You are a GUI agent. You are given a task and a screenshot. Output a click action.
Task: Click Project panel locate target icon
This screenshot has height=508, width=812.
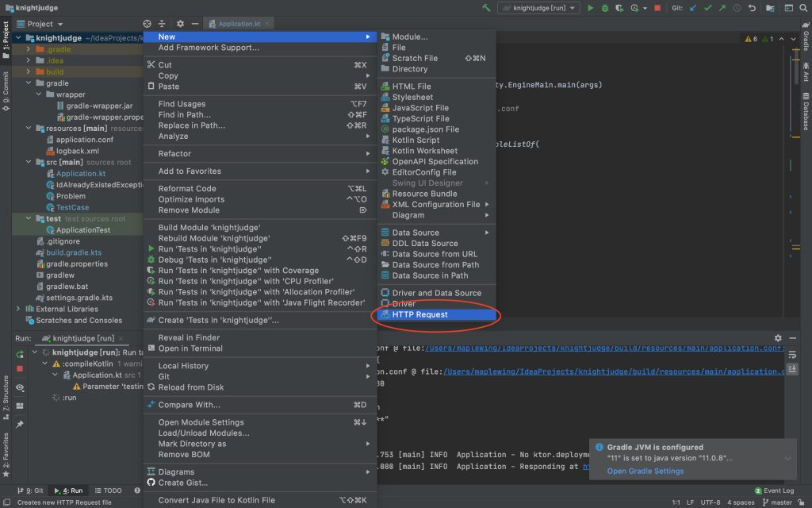[x=147, y=24]
